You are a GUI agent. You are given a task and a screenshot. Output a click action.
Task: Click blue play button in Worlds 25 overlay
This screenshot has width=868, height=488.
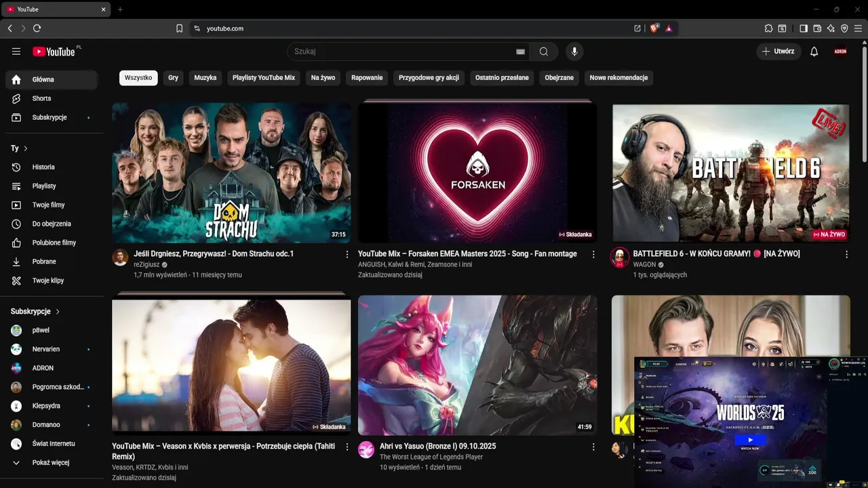coord(749,440)
